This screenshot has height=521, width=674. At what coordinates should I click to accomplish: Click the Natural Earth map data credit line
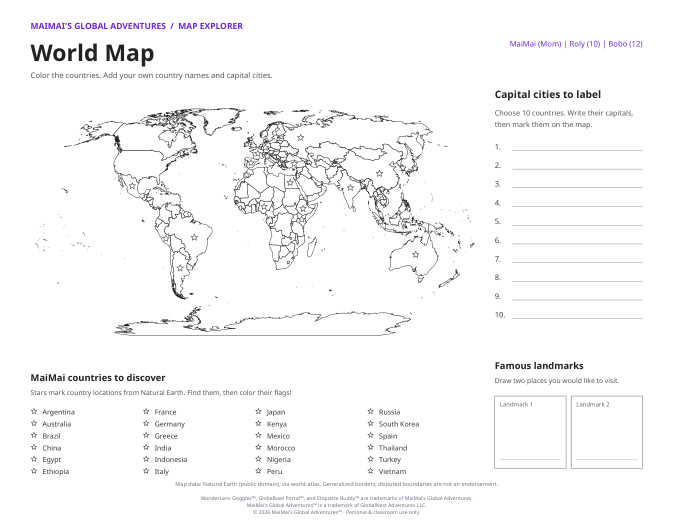click(x=337, y=484)
